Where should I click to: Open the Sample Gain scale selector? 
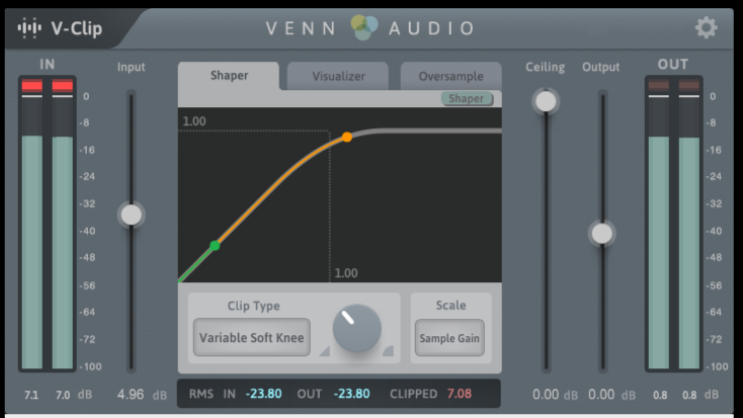[449, 338]
